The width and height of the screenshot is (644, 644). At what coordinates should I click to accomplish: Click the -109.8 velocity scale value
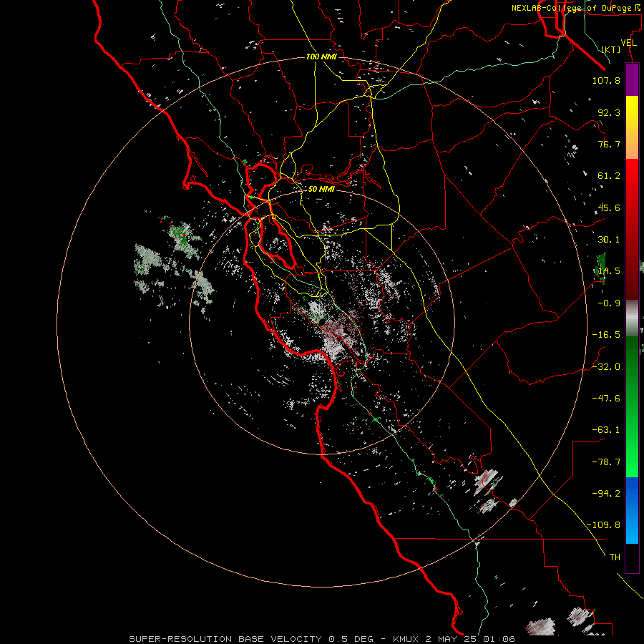click(603, 525)
